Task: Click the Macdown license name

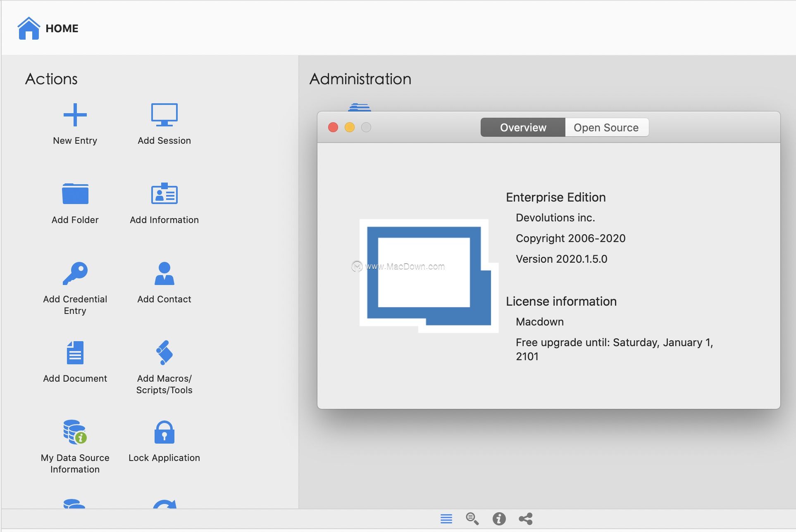Action: 540,322
